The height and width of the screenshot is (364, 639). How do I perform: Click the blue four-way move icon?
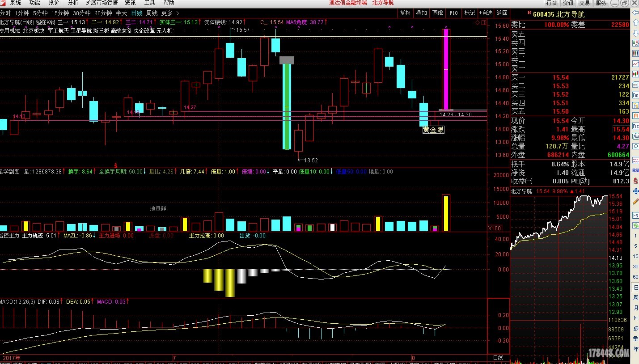point(635,191)
